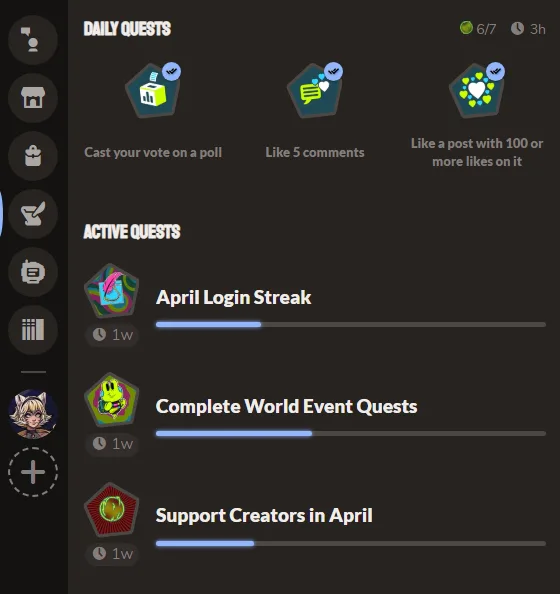Click the 6/7 green orb counter
Viewport: 560px width, 594px height.
[x=477, y=28]
